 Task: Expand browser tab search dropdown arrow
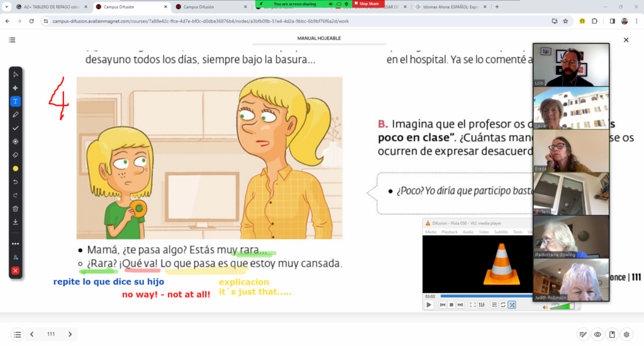click(6, 7)
